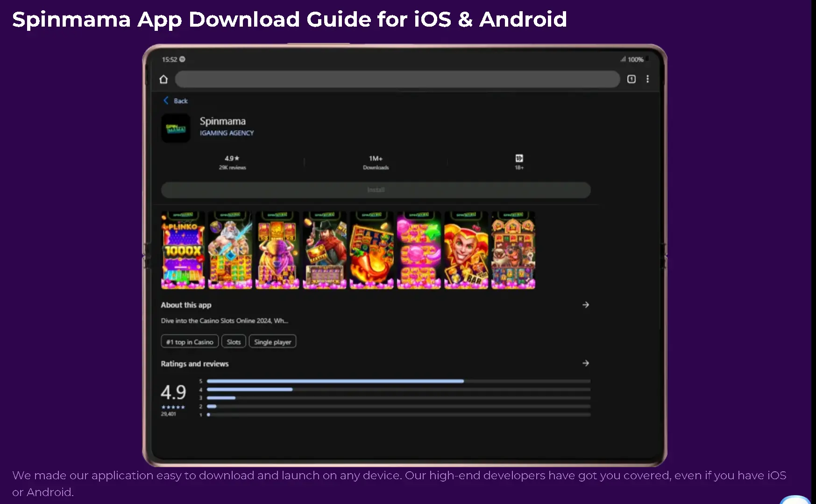Click the 15:52 clock in the status bar
This screenshot has width=816, height=504.
click(170, 59)
